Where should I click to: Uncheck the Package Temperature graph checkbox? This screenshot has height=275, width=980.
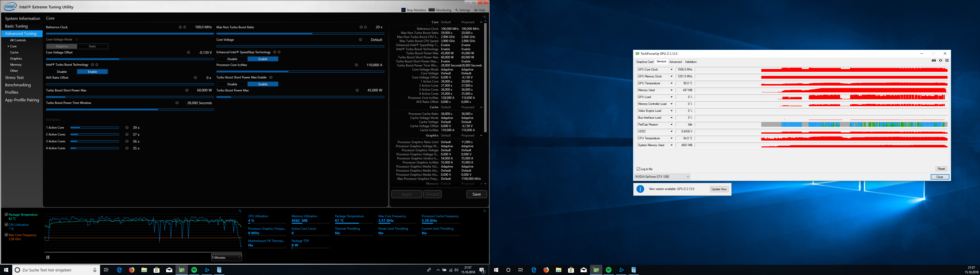click(6, 215)
